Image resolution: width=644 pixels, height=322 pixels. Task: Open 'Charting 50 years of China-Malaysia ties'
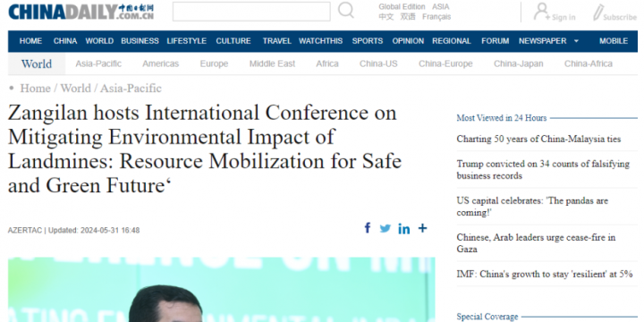pos(538,140)
